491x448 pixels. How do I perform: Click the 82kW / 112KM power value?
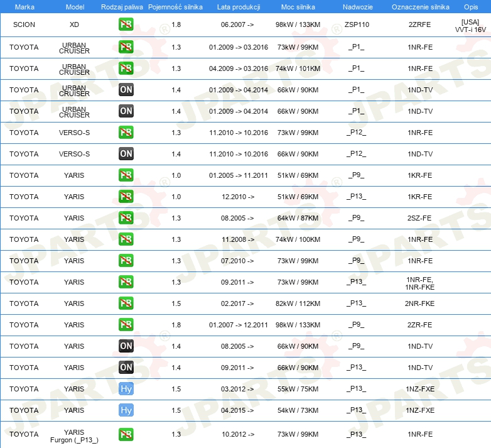click(298, 303)
